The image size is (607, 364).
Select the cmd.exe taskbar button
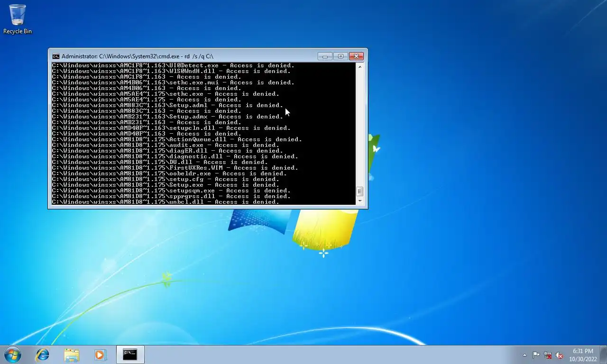point(130,355)
